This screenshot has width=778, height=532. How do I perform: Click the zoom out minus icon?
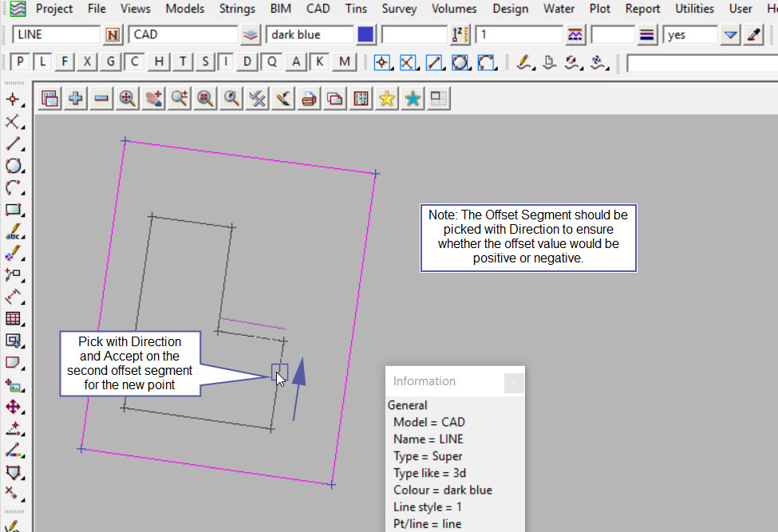click(x=101, y=98)
